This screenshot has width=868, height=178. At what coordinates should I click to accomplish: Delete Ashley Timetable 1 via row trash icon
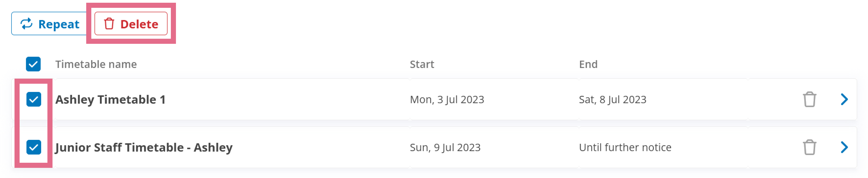809,99
